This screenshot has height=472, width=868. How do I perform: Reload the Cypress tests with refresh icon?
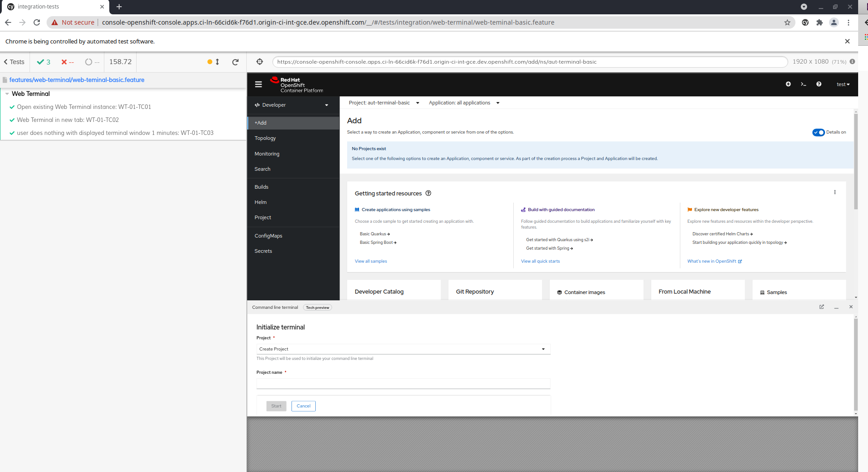(x=235, y=62)
